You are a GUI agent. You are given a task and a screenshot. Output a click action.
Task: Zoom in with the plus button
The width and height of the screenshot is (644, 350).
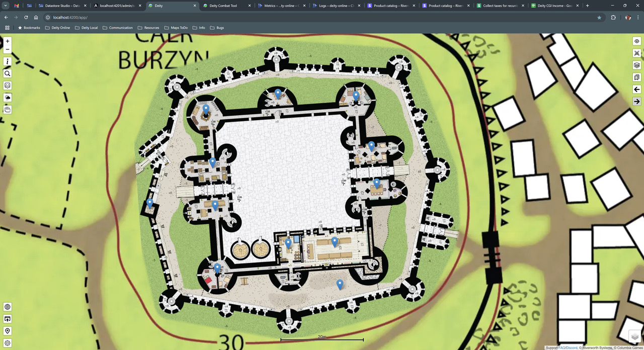click(x=8, y=41)
